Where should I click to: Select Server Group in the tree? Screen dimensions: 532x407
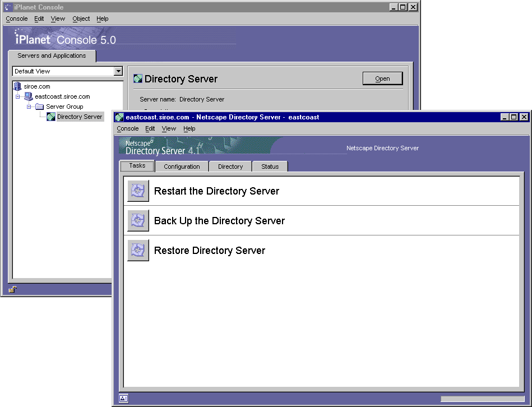click(x=64, y=107)
